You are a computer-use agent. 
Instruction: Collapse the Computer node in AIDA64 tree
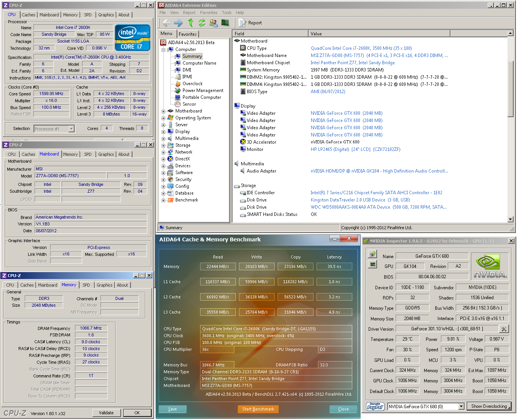(164, 50)
